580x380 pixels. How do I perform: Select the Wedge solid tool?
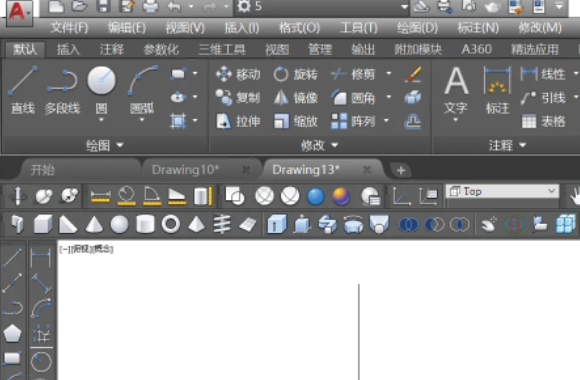click(68, 224)
